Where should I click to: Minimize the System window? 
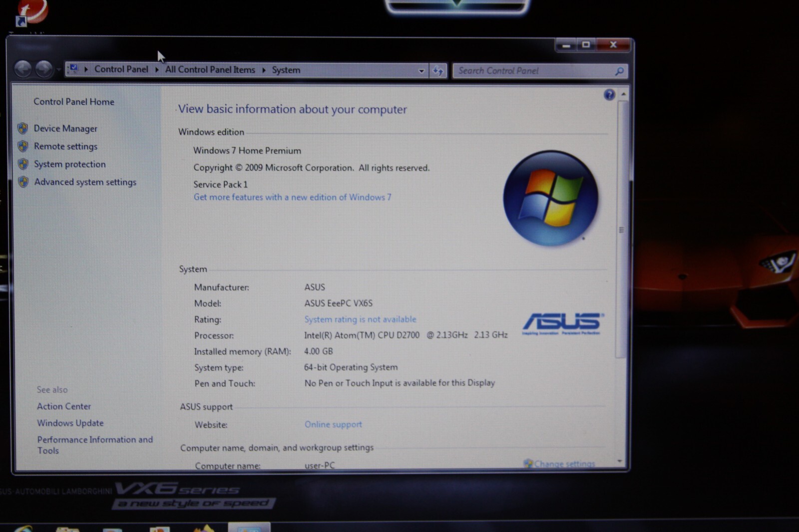coord(566,45)
